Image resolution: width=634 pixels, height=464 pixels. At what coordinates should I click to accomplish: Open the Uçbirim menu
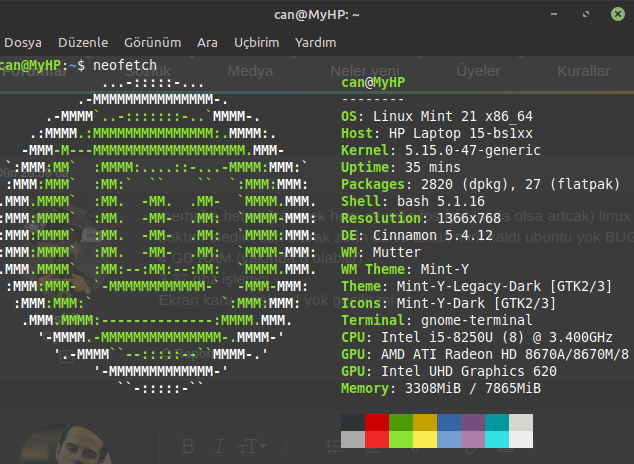coord(256,43)
